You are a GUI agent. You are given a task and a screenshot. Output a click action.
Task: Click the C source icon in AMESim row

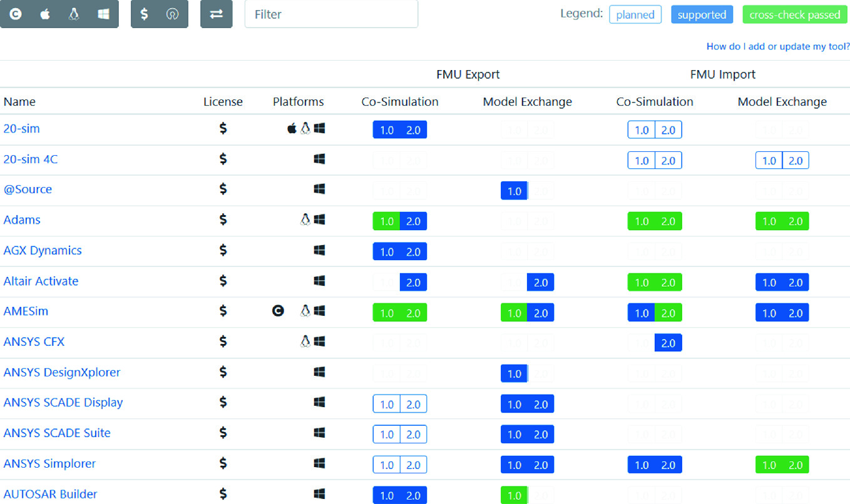[x=278, y=311]
